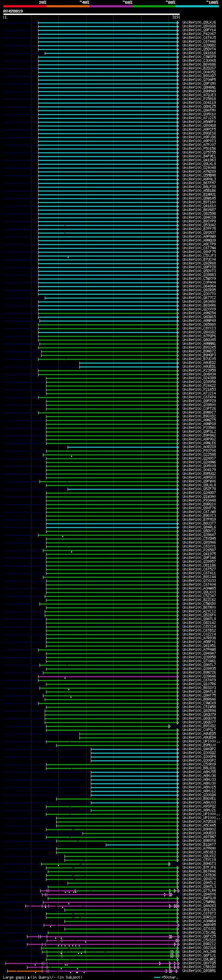
Task: Select the UniRef100_P25818 hit label
Action: click(x=199, y=99)
